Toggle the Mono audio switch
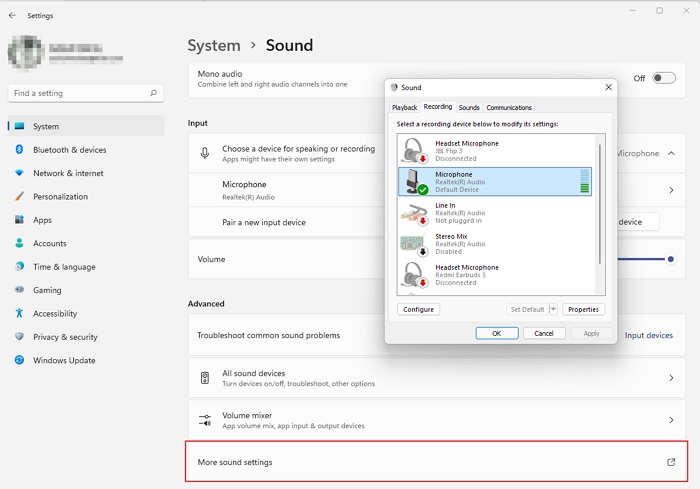 (664, 78)
